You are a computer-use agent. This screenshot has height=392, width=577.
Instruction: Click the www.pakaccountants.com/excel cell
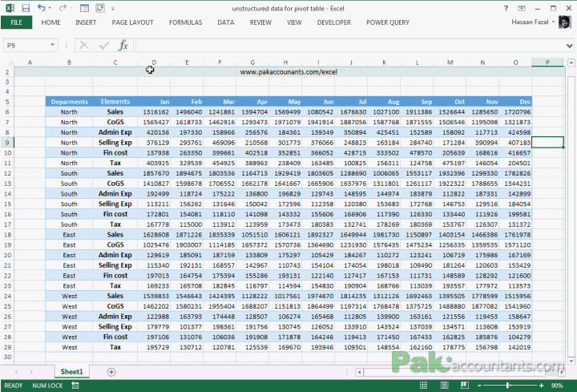pos(288,72)
